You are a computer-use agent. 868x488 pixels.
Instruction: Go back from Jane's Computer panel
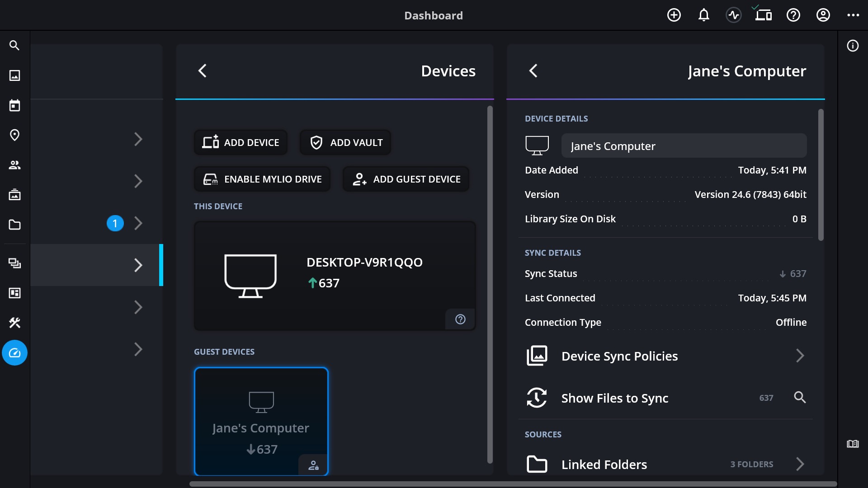click(x=533, y=71)
